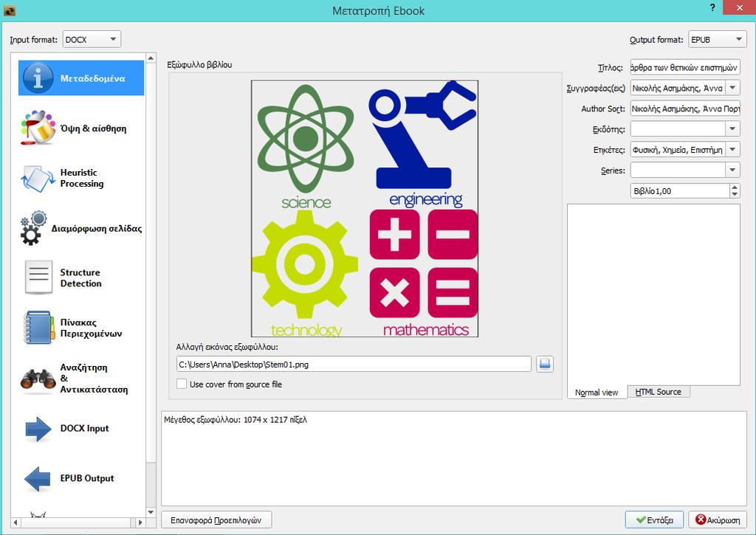Select Μεταδεδομένα label in sidebar
Viewport: 756px width, 535px height.
[x=92, y=78]
